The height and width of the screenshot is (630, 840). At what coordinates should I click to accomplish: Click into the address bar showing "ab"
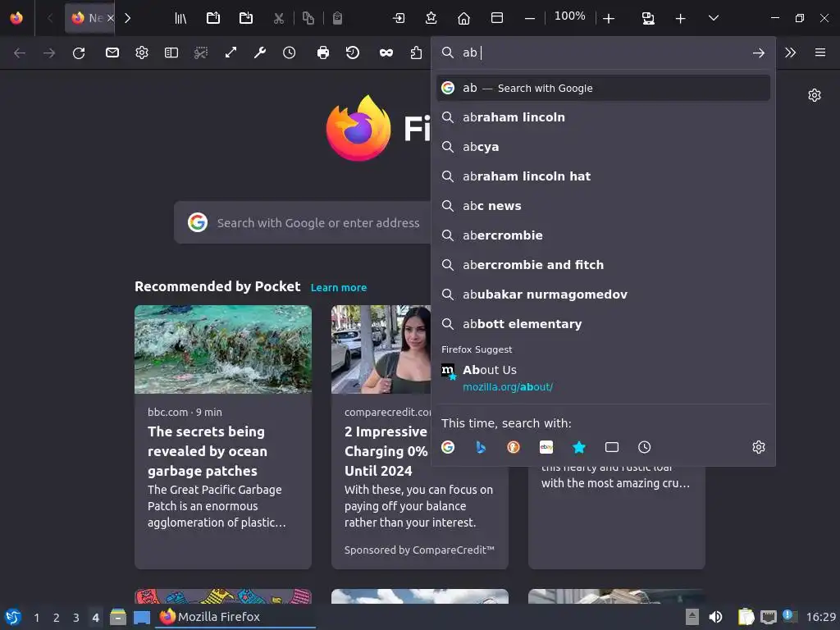coord(603,52)
